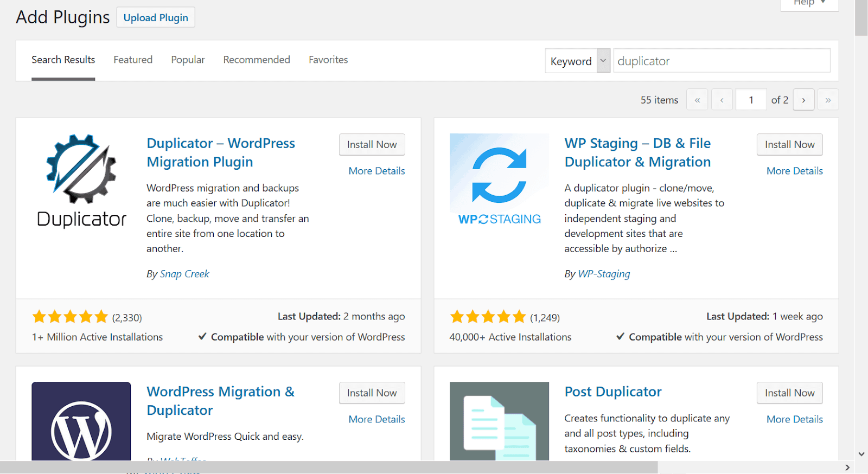Viewport: 868px width, 474px height.
Task: Click 'Last Updated: 1 week ago' text
Action: coord(764,316)
